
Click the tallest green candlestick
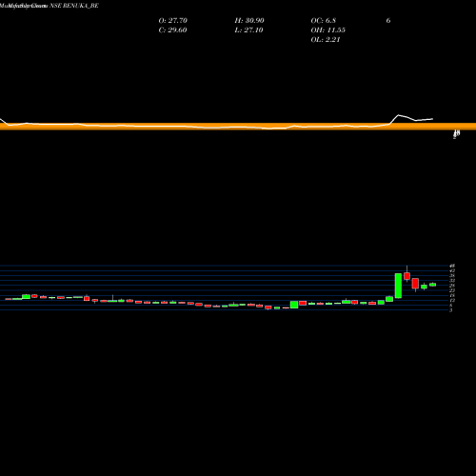(398, 286)
